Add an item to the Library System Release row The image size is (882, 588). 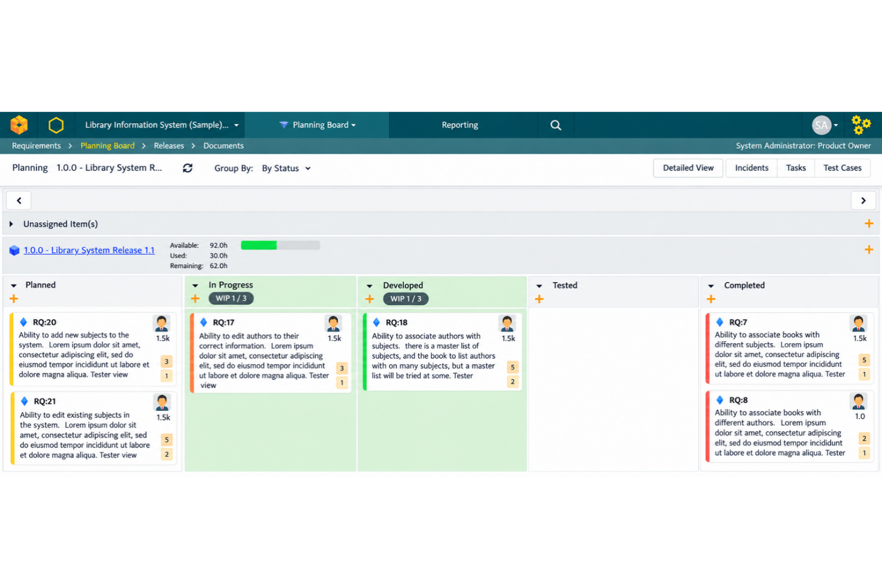click(869, 250)
